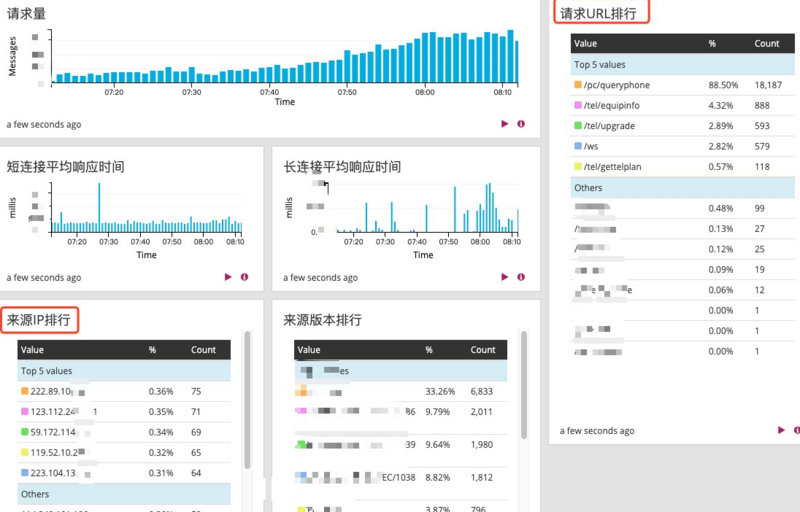
Task: Click the Value column header in 来源IP排行 table
Action: pos(32,350)
